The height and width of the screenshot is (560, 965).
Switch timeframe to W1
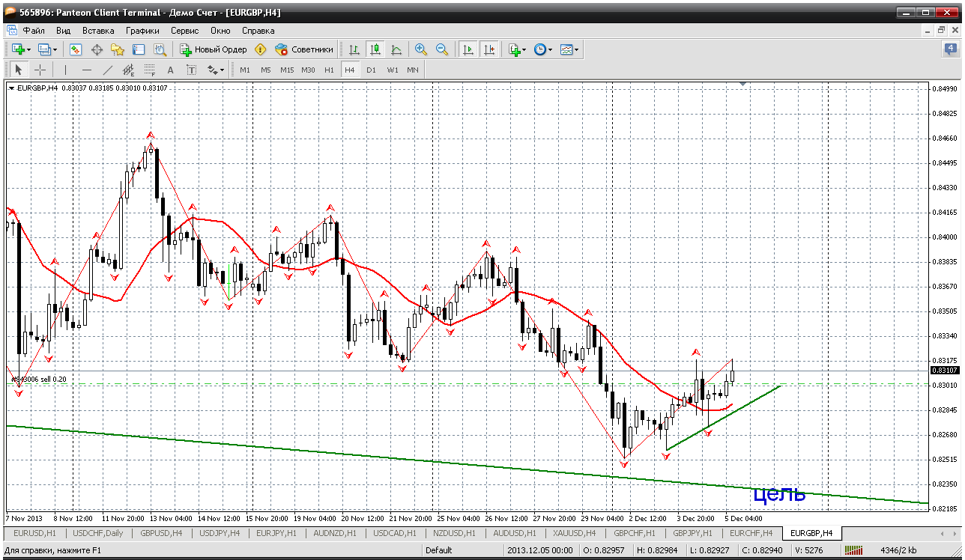392,70
